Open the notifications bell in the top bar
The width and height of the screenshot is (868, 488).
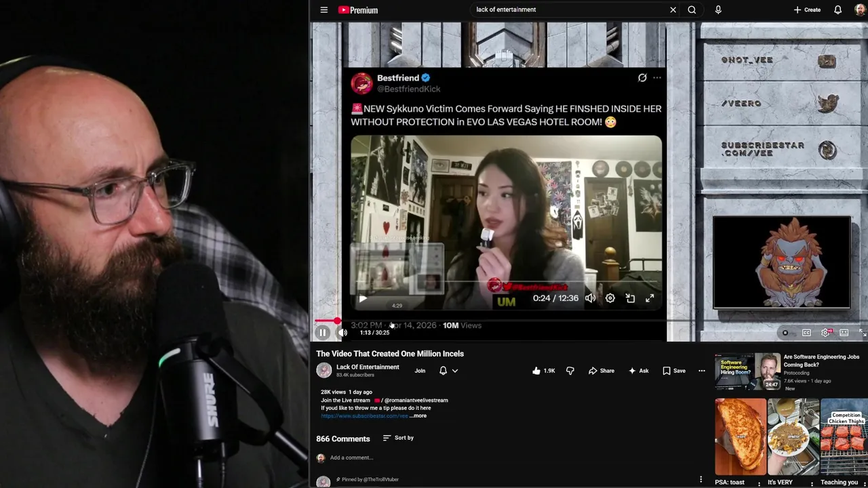point(838,10)
